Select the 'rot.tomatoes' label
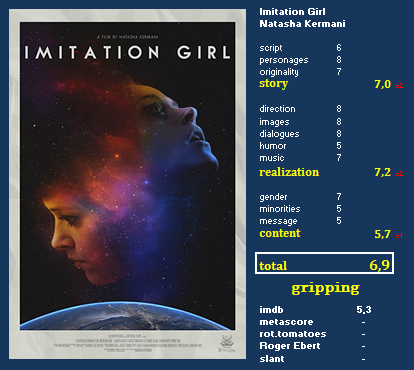The image size is (414, 370). pyautogui.click(x=293, y=334)
